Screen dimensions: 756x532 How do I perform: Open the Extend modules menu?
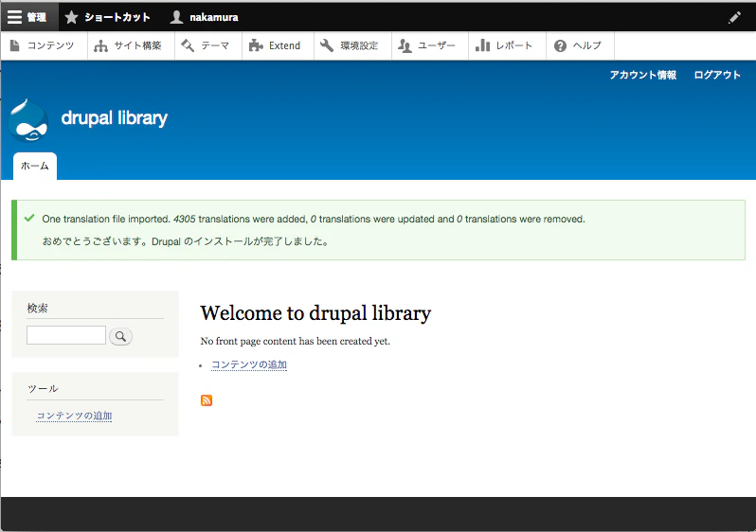[276, 45]
